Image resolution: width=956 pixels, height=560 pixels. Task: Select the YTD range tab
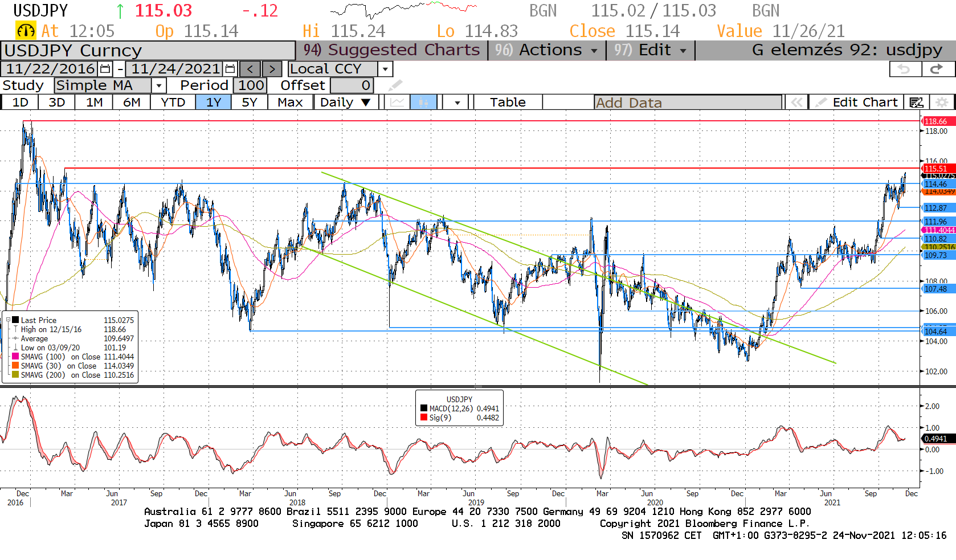[x=173, y=103]
